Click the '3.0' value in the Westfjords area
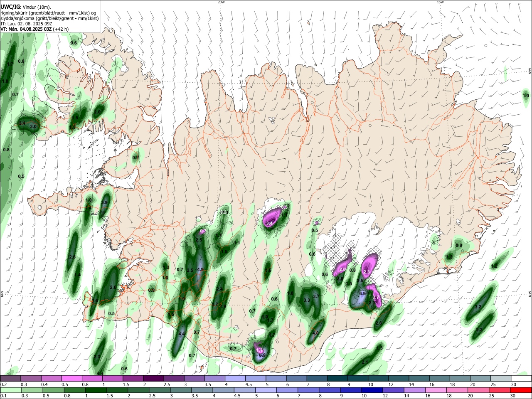 (x=33, y=126)
